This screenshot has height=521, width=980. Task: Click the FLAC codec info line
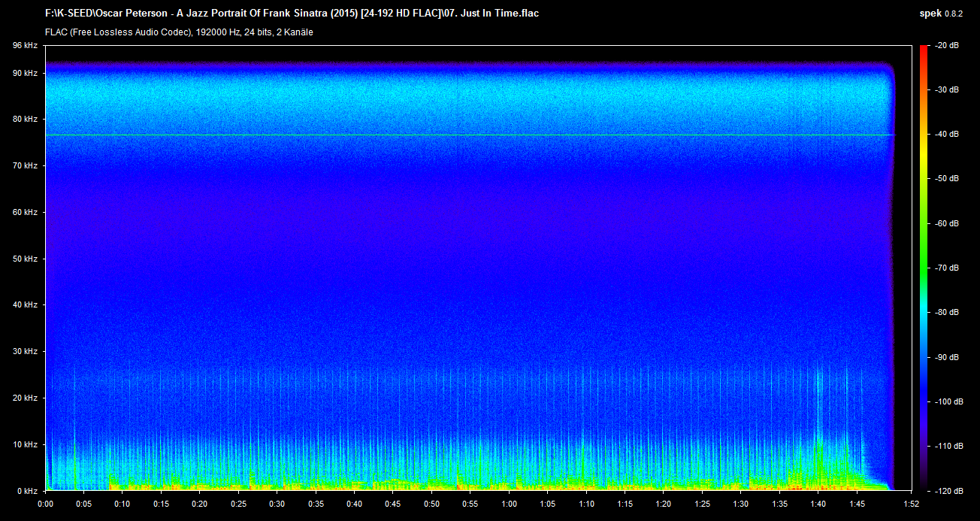pyautogui.click(x=179, y=32)
